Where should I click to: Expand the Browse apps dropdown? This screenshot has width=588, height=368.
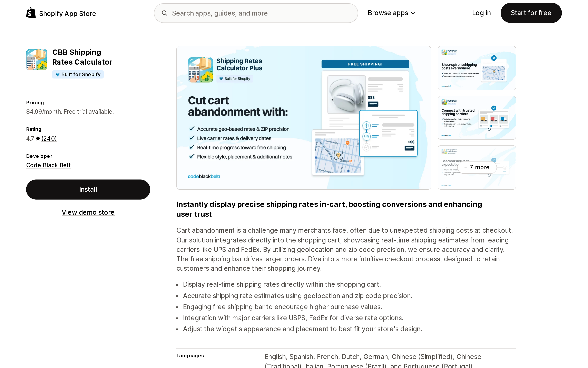[x=391, y=13]
